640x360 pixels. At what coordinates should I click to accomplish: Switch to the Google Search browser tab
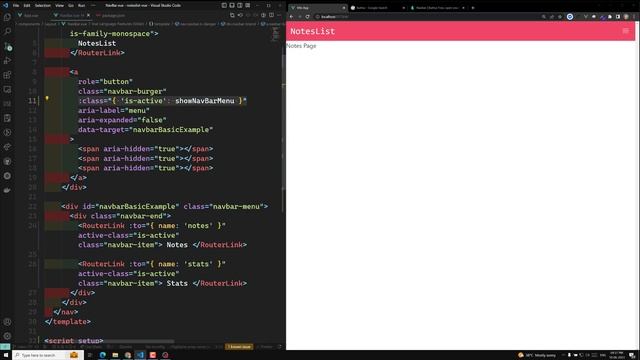(377, 8)
